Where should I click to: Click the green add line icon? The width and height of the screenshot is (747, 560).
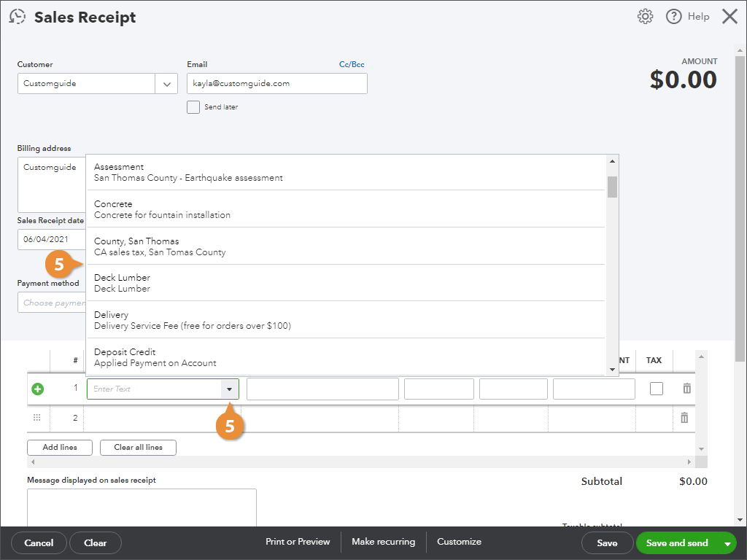tap(37, 388)
